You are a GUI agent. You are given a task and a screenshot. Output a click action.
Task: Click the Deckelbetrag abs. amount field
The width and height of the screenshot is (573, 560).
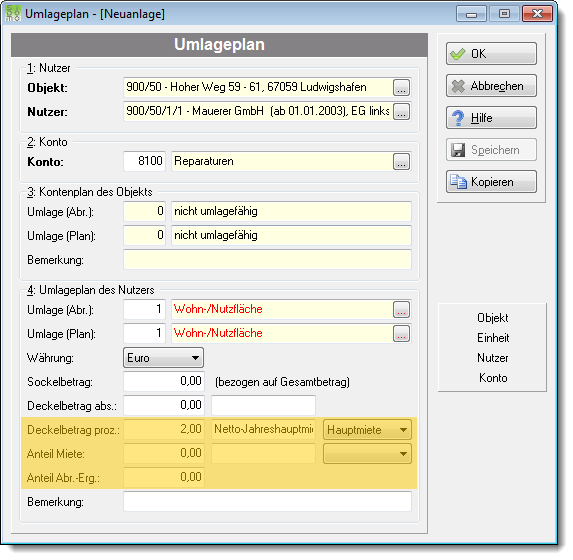[x=164, y=405]
